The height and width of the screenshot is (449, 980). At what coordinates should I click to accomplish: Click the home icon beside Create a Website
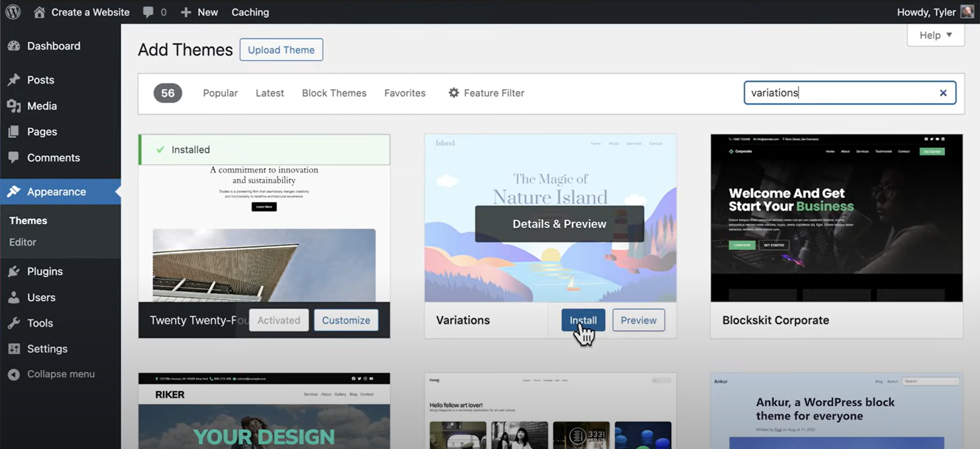tap(39, 12)
